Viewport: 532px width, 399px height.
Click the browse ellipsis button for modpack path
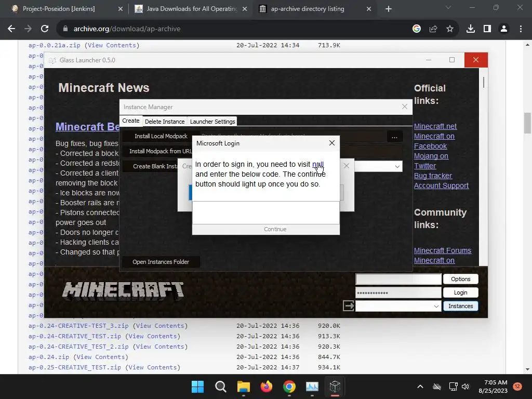(395, 137)
